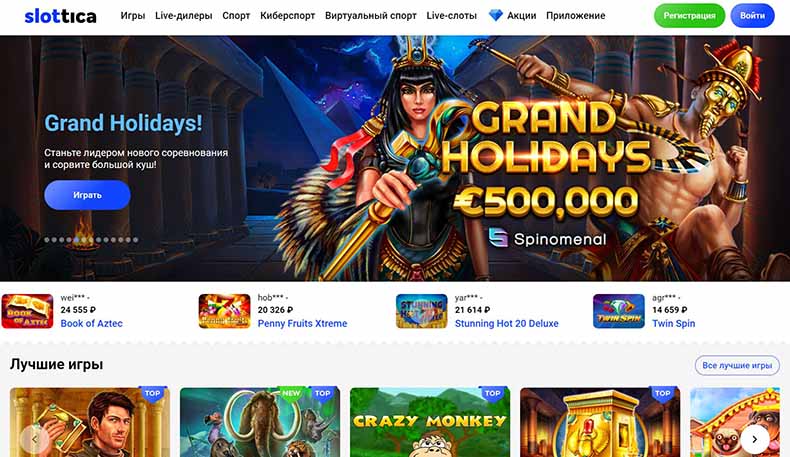Go to the Киберспорт section

click(x=287, y=16)
